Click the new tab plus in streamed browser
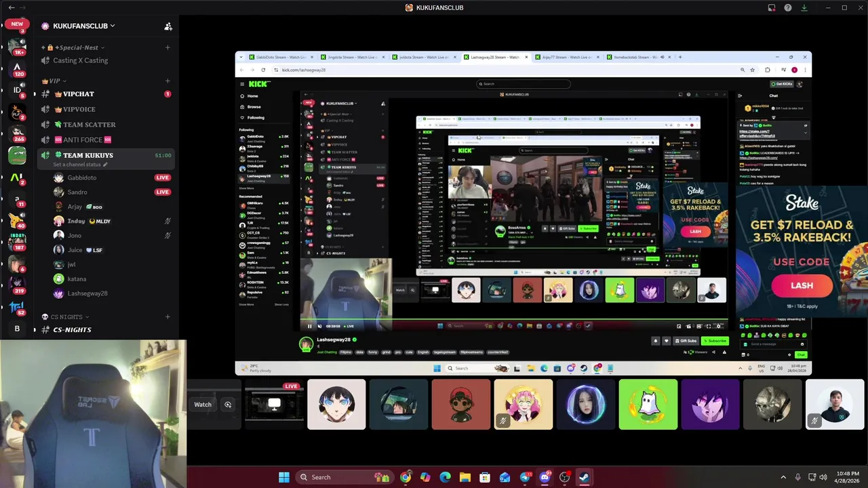Image resolution: width=868 pixels, height=488 pixels. click(x=680, y=57)
